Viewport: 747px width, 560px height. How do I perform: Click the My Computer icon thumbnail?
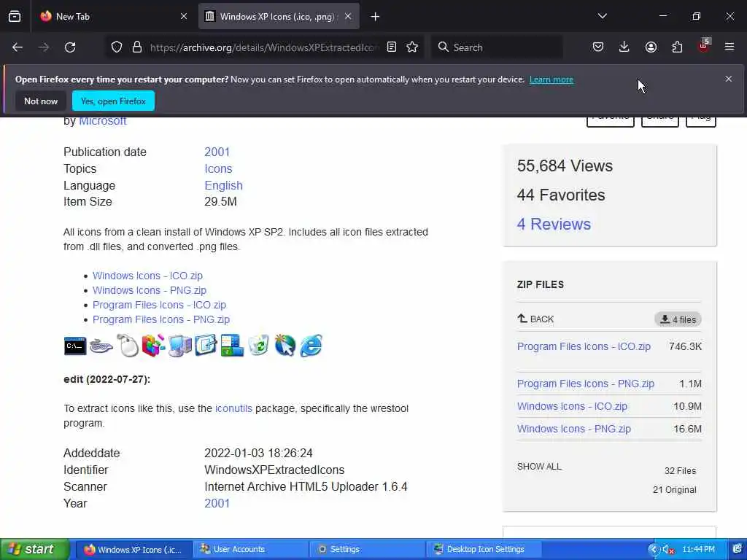[x=180, y=346]
